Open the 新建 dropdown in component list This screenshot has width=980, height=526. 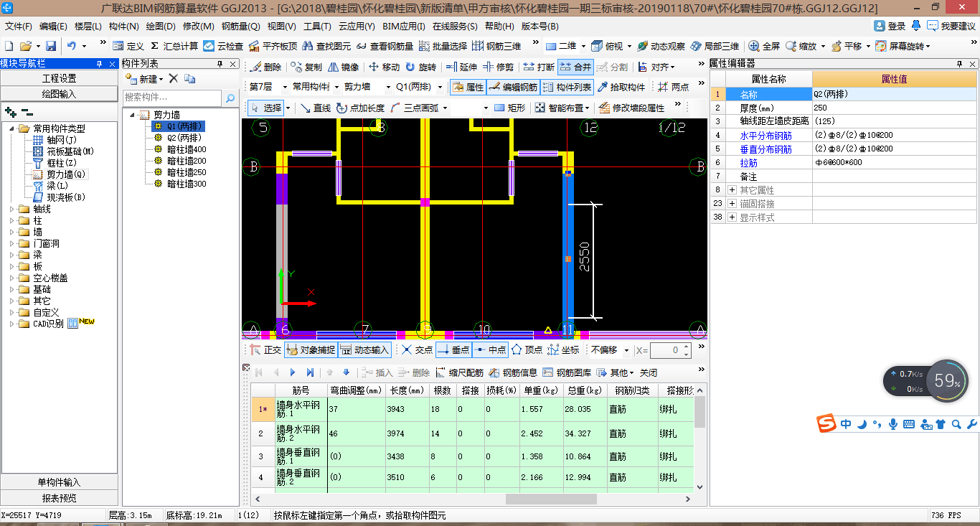coord(146,79)
